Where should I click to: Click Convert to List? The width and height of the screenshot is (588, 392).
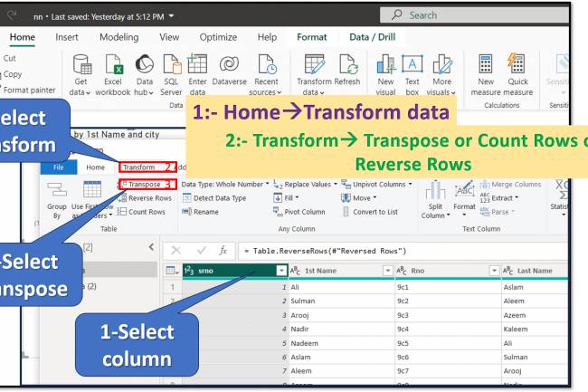click(369, 212)
